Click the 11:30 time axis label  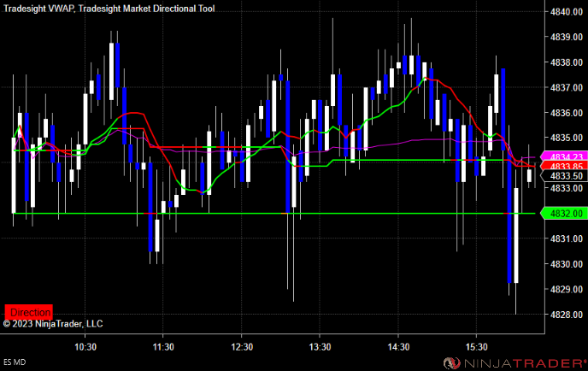163,347
